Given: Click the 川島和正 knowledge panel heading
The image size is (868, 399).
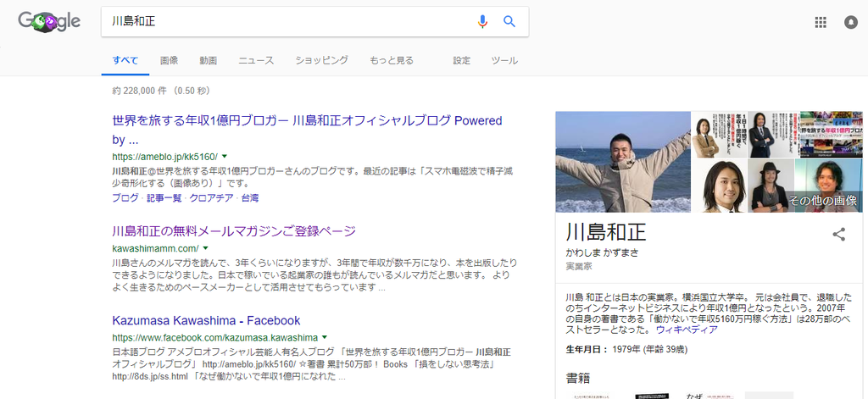Looking at the screenshot, I should pyautogui.click(x=606, y=232).
